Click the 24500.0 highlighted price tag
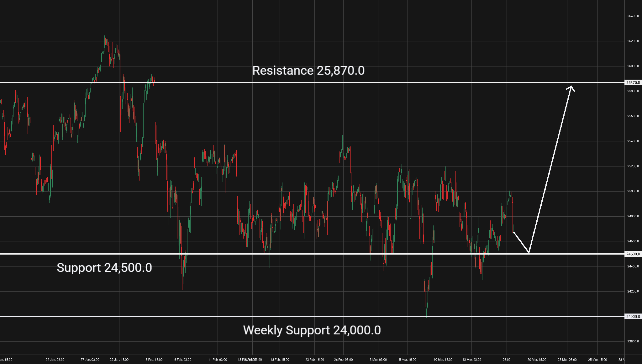Screen dimensions: 642x364 [633, 254]
